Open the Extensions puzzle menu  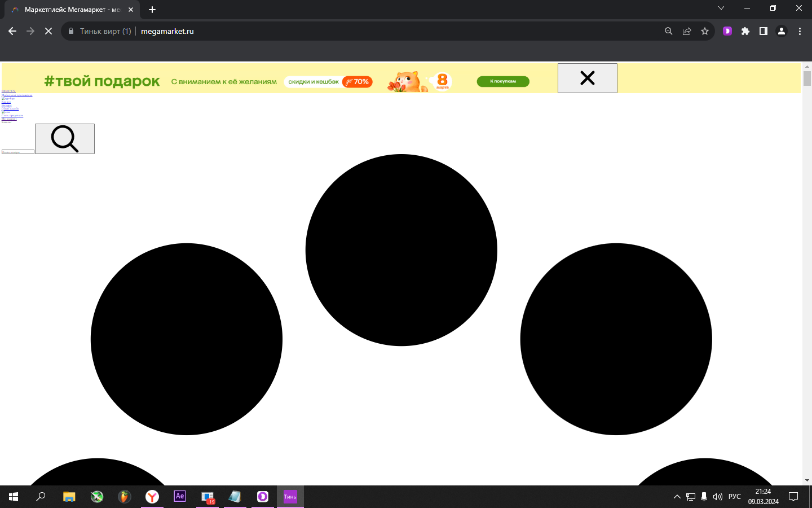(x=745, y=31)
